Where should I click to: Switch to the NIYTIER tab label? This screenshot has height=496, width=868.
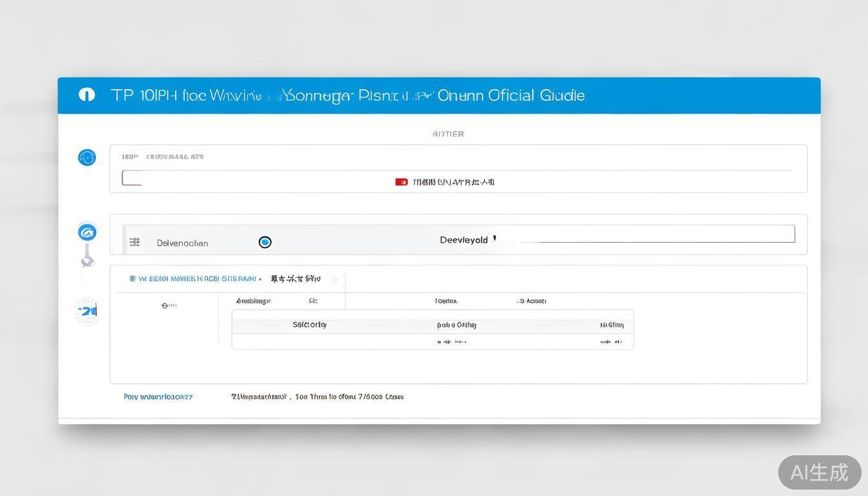[448, 134]
